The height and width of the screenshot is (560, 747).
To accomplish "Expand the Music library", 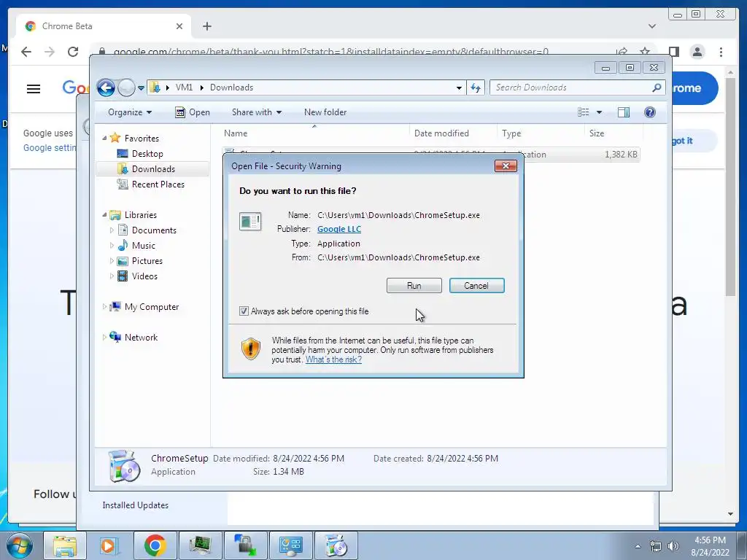I will (x=112, y=246).
